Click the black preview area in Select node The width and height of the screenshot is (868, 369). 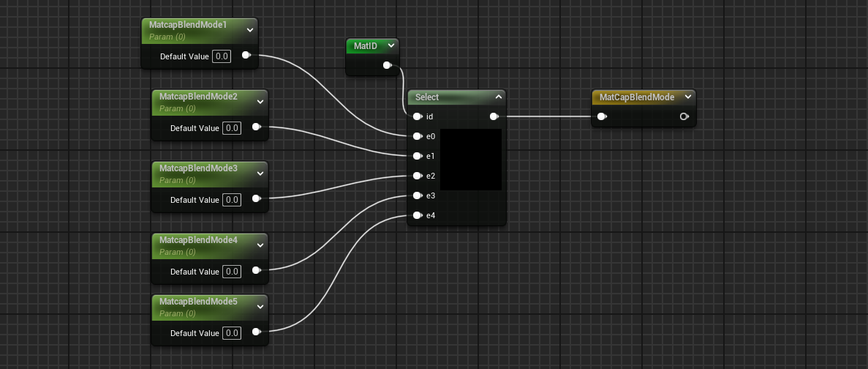[470, 160]
